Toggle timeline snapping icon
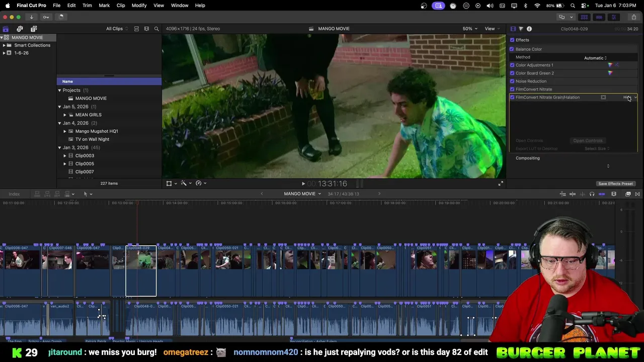The height and width of the screenshot is (362, 644). 601,194
